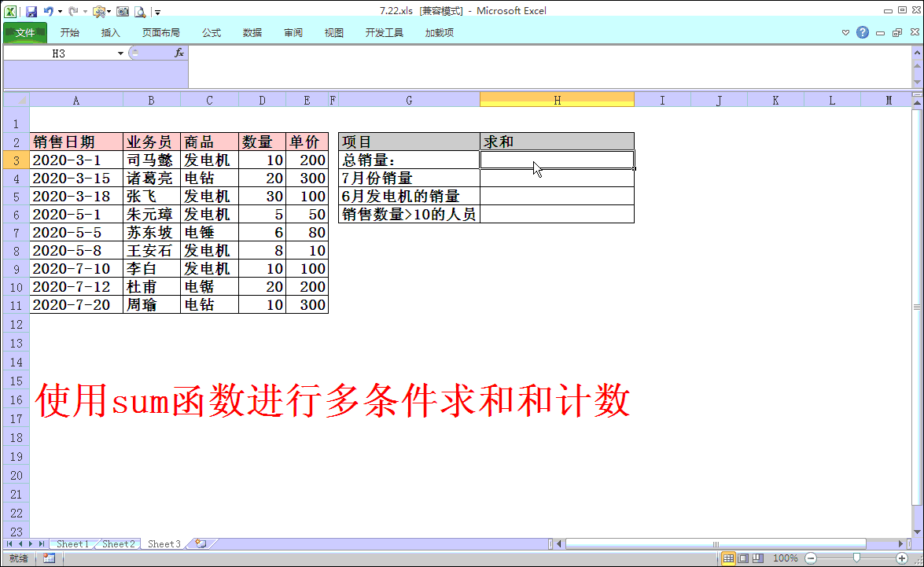Click the 求和 header cell
924x567 pixels.
tap(557, 142)
